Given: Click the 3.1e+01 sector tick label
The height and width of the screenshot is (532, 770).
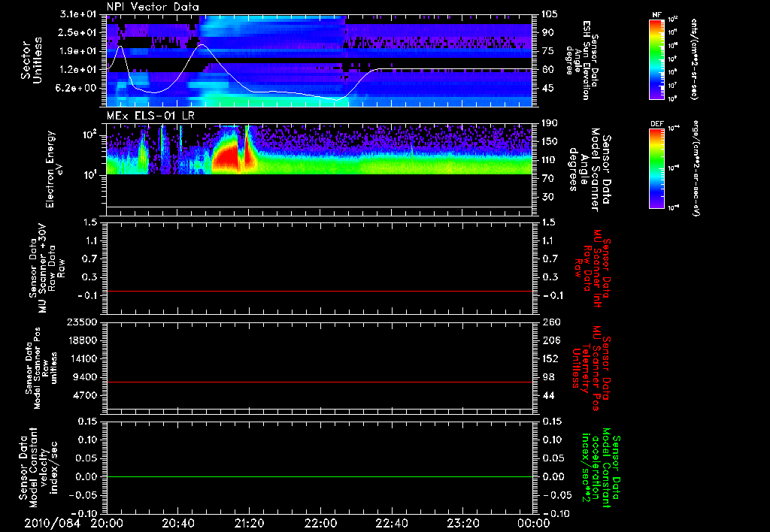Looking at the screenshot, I should [78, 14].
